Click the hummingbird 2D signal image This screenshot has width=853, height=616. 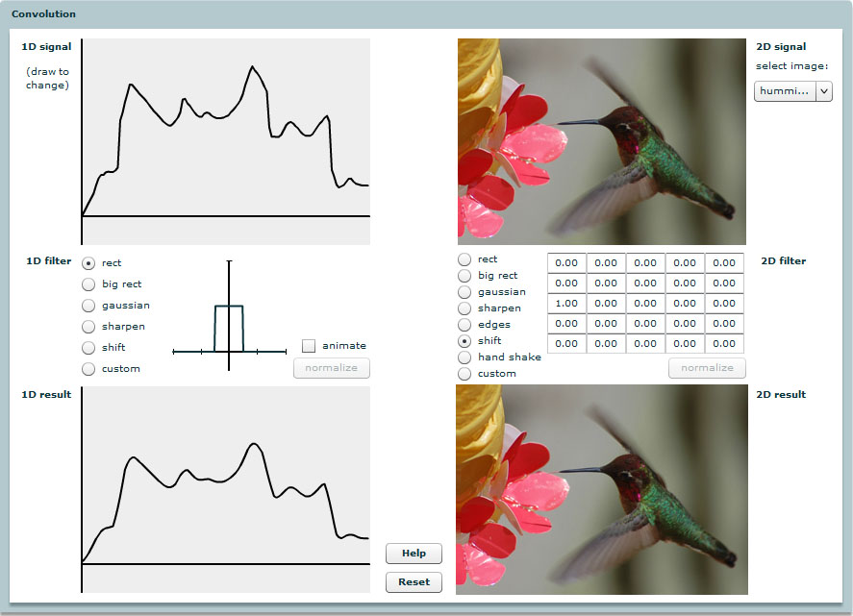point(602,141)
